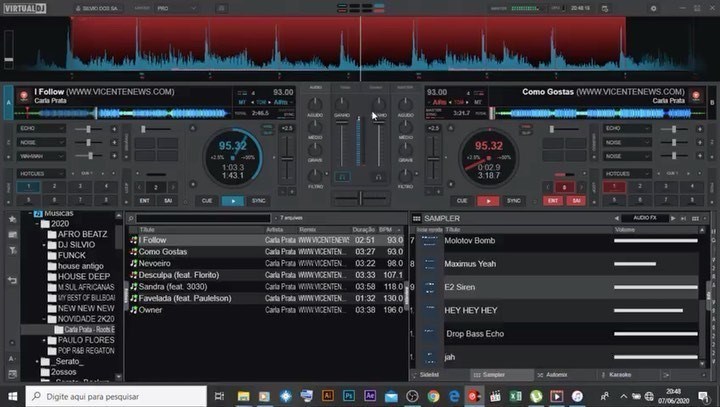Open the first NOISE effect dropdown on deck A
The width and height of the screenshot is (720, 407).
(41, 142)
